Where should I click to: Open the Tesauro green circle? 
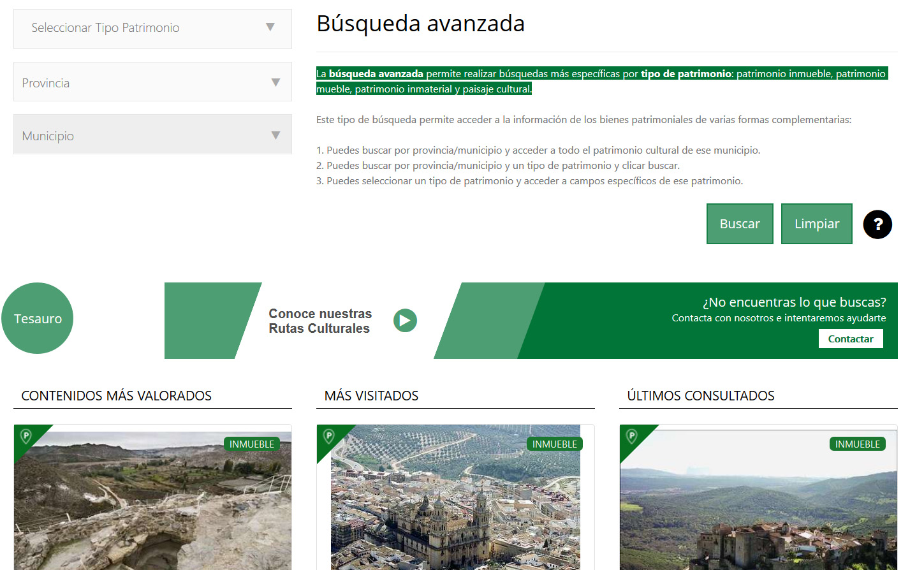coord(38,318)
